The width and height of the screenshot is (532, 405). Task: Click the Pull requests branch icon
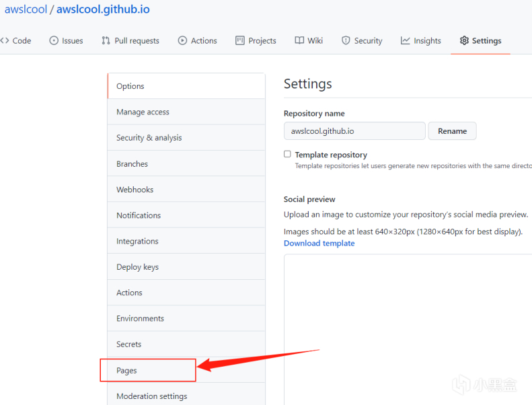click(x=106, y=40)
